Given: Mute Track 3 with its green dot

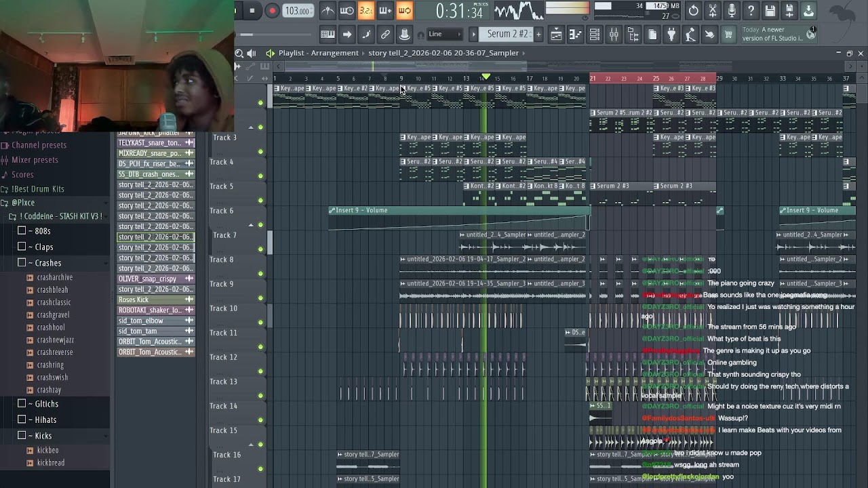Looking at the screenshot, I should point(260,152).
